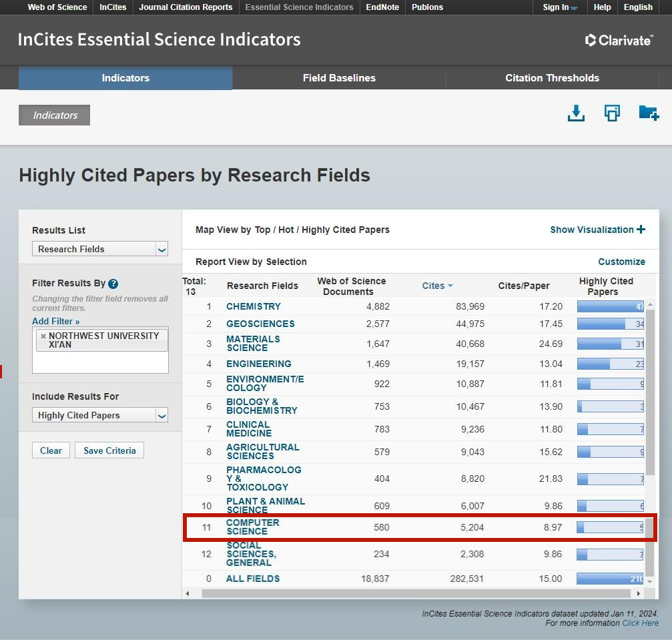Open the Research Fields results list dropdown
This screenshot has width=672, height=640.
(100, 249)
